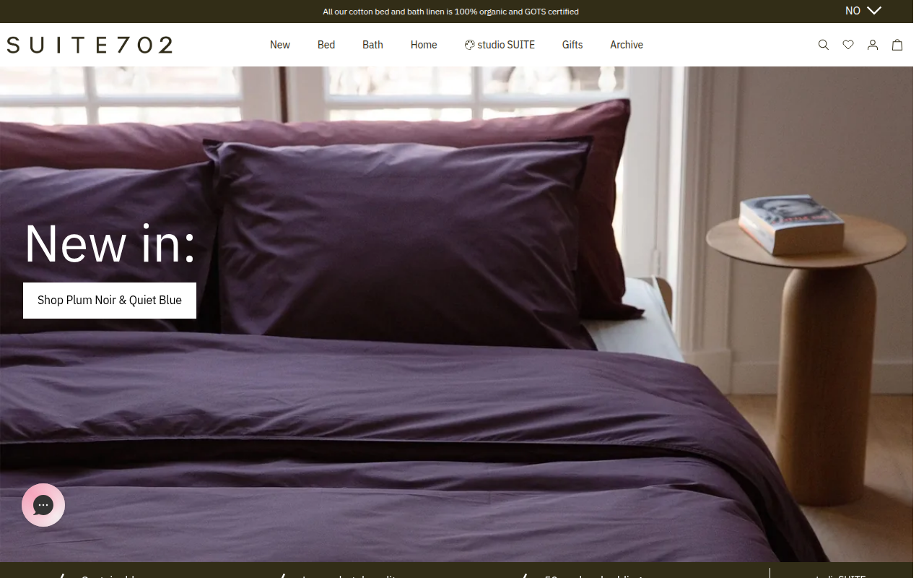Open the Home menu item

click(x=424, y=45)
